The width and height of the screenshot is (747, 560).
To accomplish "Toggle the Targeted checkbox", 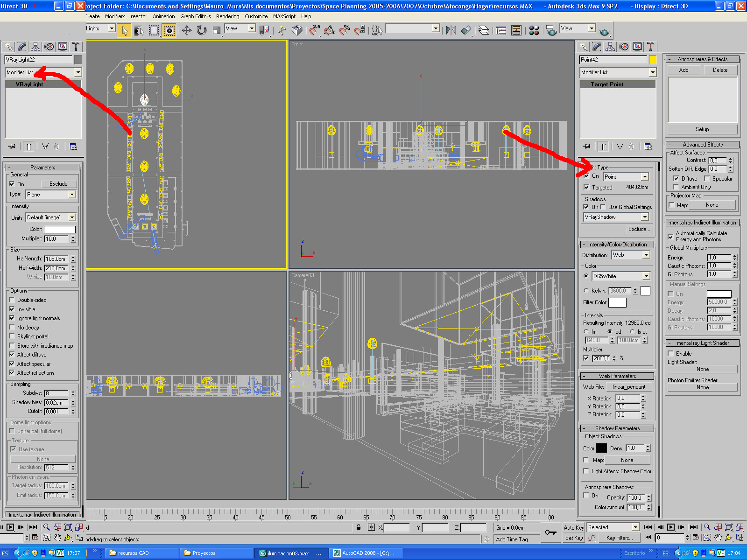I will pyautogui.click(x=586, y=188).
